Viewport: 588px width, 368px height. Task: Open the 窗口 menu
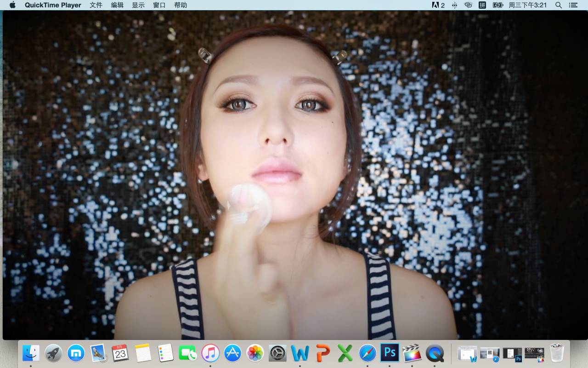[x=159, y=5]
